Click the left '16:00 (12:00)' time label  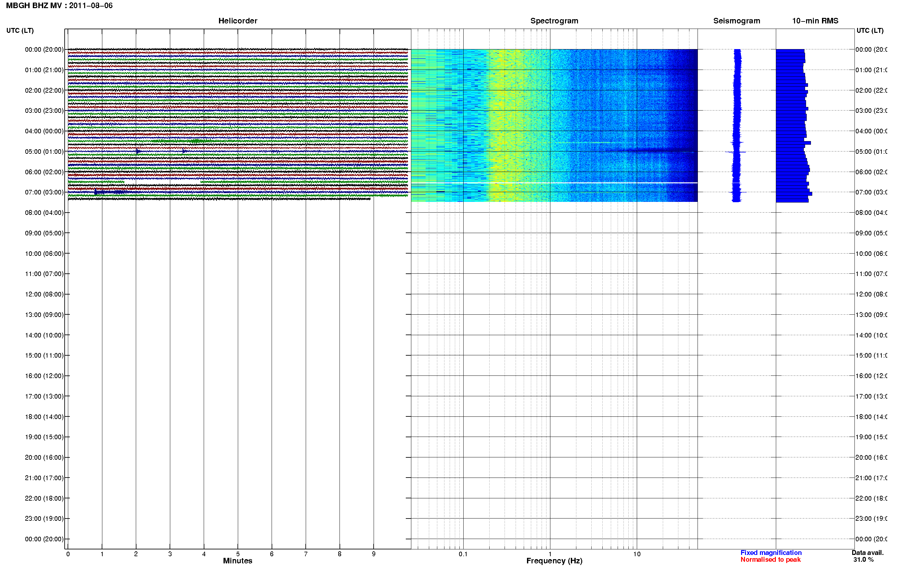(44, 376)
